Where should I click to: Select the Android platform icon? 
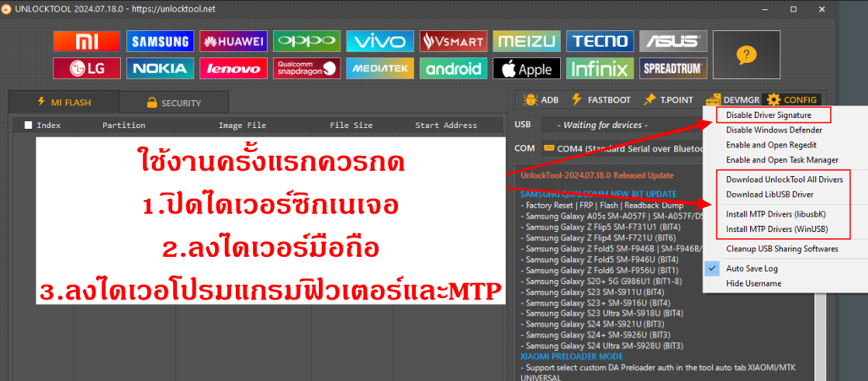coord(453,68)
